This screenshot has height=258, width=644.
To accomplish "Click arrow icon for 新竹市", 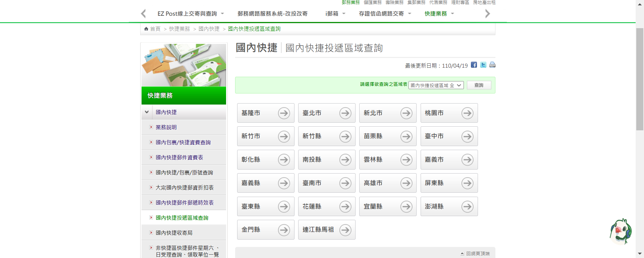I will coord(284,136).
